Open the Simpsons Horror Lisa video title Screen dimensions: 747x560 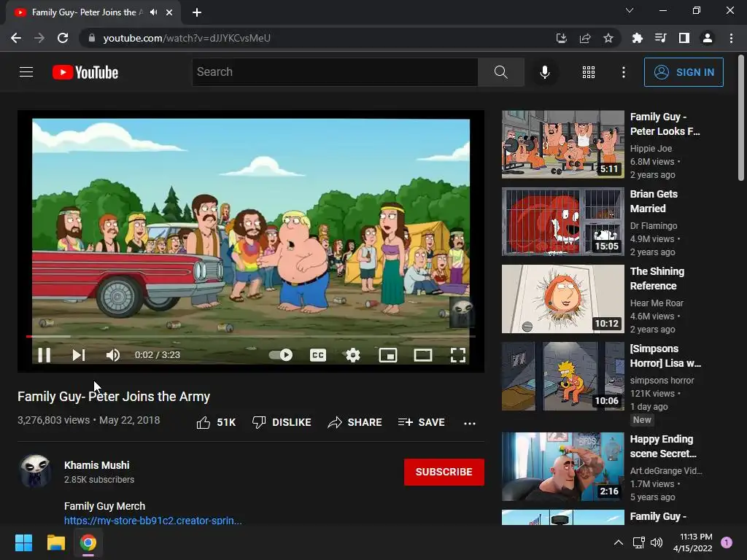point(665,356)
